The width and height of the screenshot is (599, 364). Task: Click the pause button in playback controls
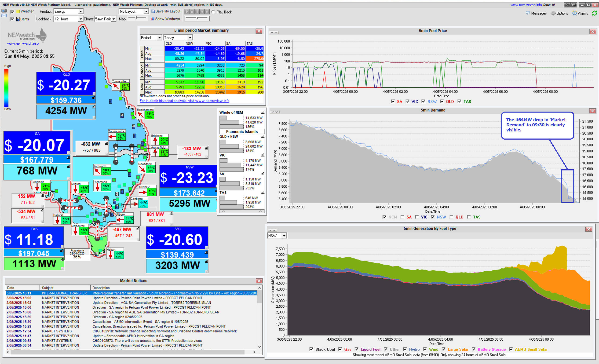tap(197, 12)
